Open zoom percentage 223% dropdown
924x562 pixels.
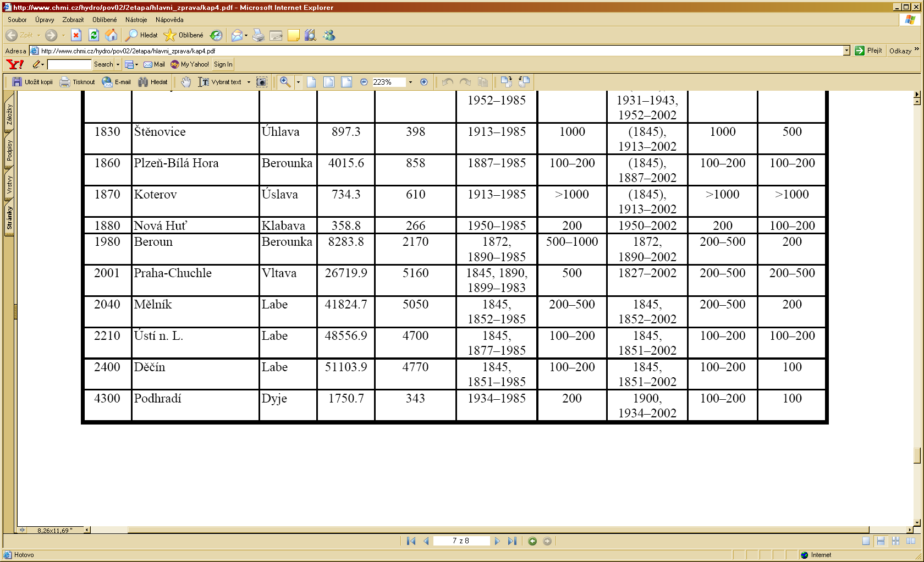pyautogui.click(x=410, y=82)
